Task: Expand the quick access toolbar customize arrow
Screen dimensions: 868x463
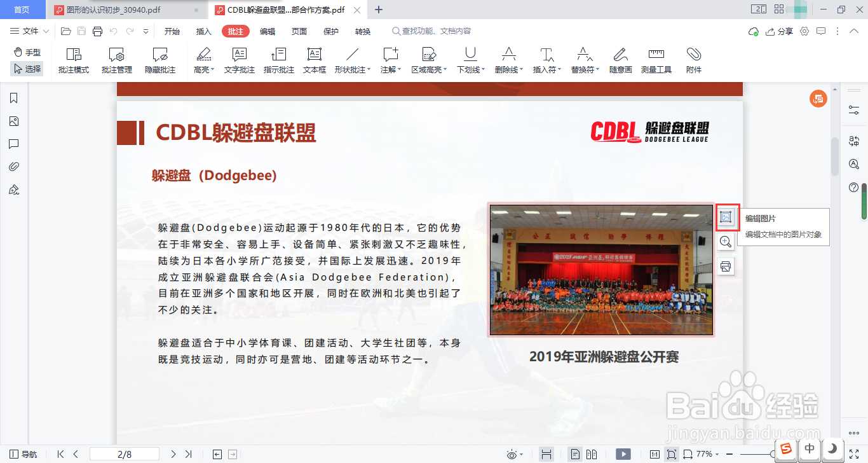Action: click(146, 31)
